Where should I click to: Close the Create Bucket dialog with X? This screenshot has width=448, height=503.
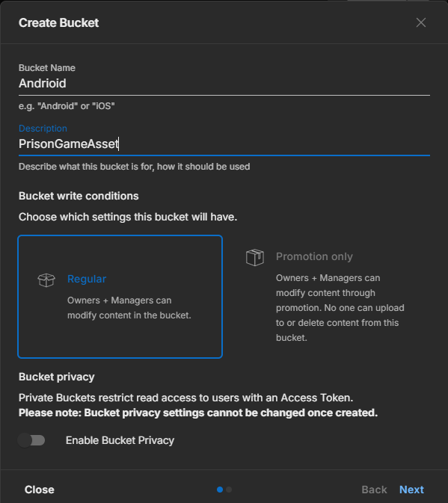(x=421, y=22)
